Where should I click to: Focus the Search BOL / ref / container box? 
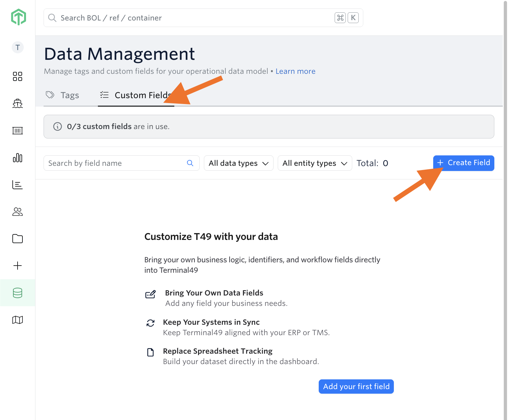pos(203,18)
